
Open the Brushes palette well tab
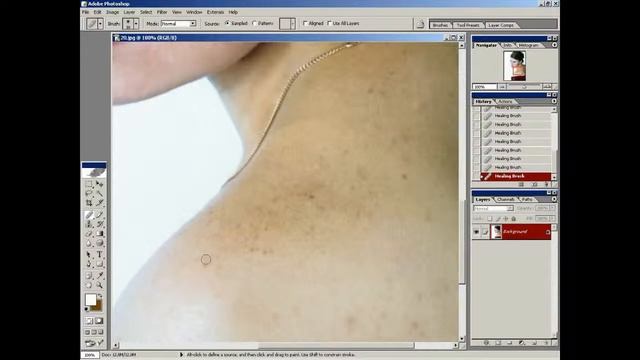(x=440, y=25)
